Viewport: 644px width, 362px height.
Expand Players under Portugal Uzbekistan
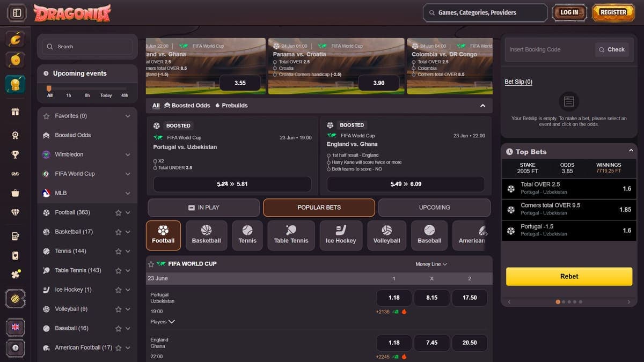point(163,322)
